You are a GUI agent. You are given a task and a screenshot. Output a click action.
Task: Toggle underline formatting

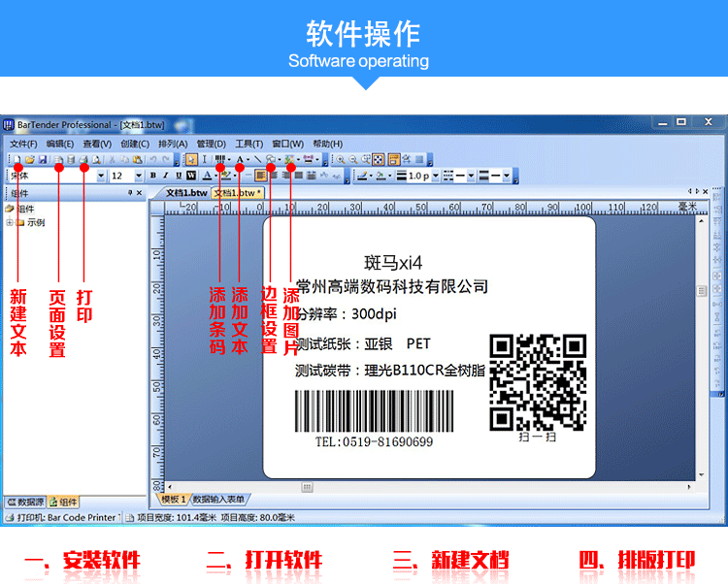[x=179, y=176]
